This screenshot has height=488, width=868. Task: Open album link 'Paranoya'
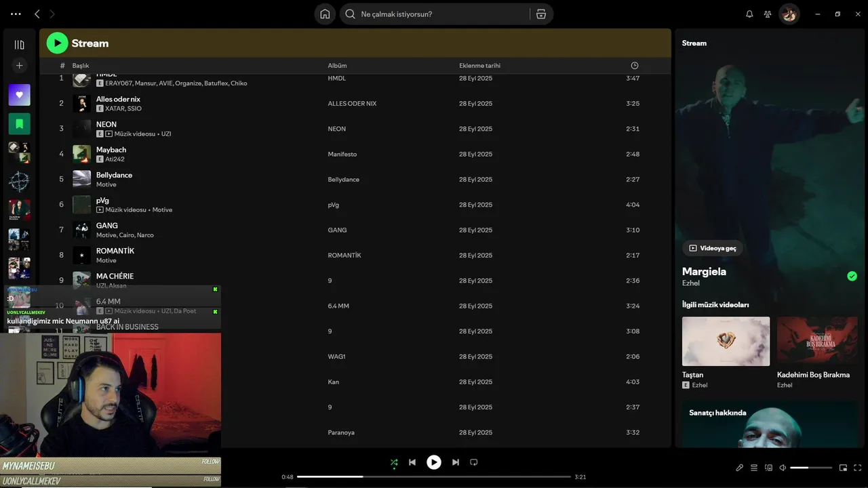coord(341,432)
